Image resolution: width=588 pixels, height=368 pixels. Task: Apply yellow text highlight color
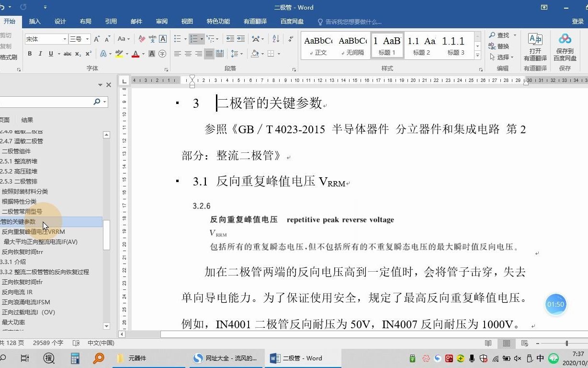pos(119,53)
